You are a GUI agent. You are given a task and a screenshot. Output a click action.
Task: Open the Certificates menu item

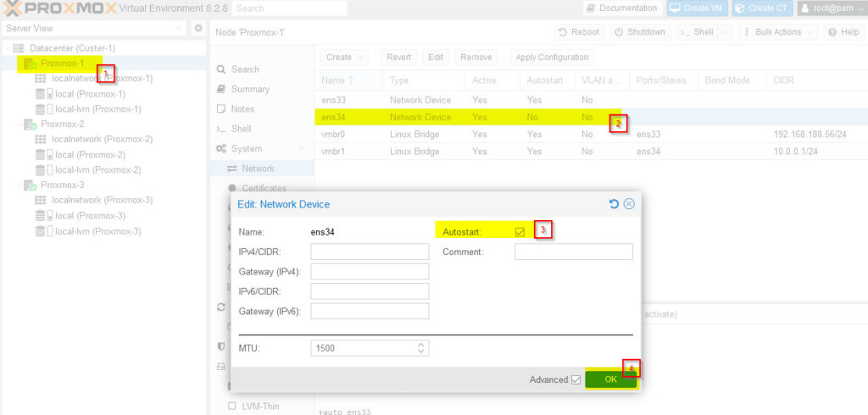coord(264,188)
